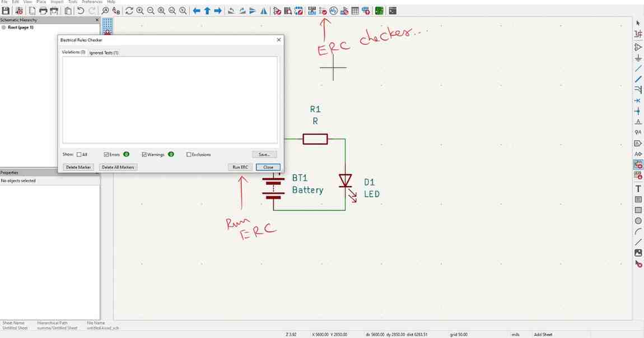This screenshot has width=644, height=338.
Task: Refresh the schematic view
Action: (x=129, y=11)
